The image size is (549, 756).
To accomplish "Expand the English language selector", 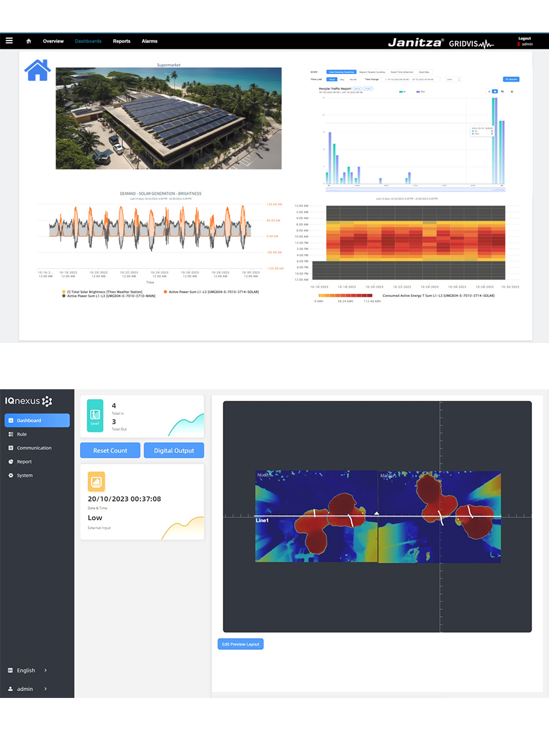I will point(28,671).
